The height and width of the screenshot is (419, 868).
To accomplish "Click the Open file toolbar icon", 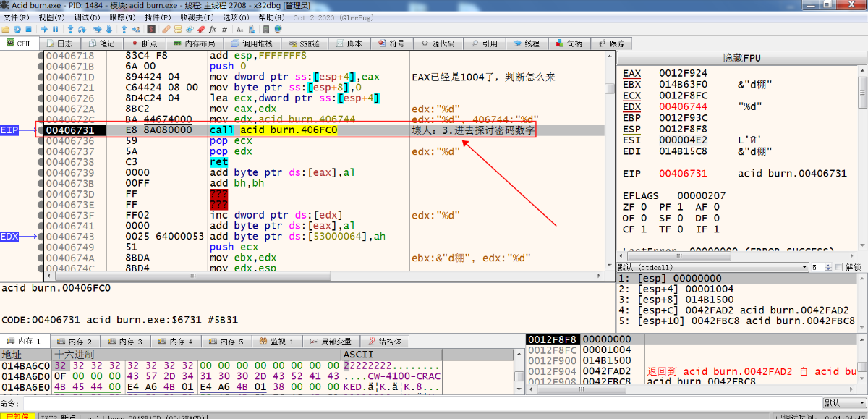I will pyautogui.click(x=6, y=30).
